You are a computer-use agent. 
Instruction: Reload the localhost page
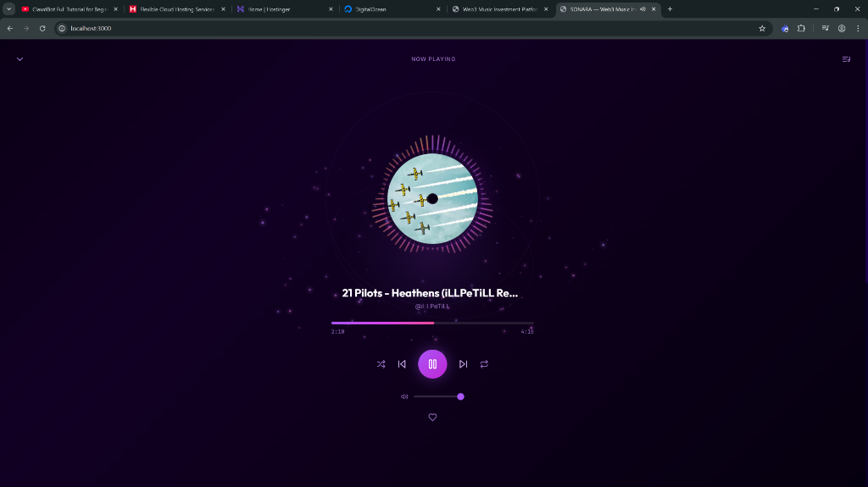tap(42, 28)
